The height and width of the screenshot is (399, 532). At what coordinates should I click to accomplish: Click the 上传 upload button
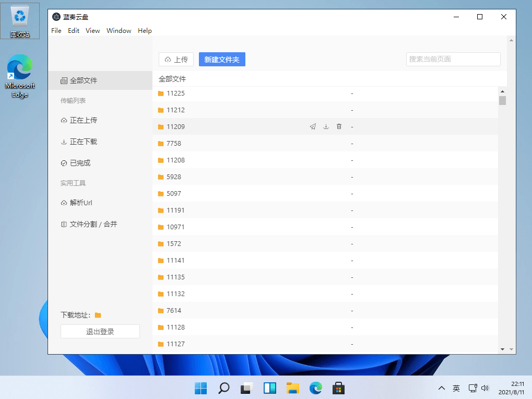176,60
